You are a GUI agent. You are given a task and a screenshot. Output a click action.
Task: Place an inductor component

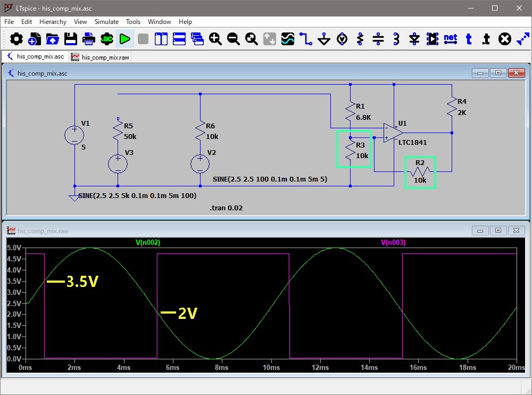coord(396,39)
